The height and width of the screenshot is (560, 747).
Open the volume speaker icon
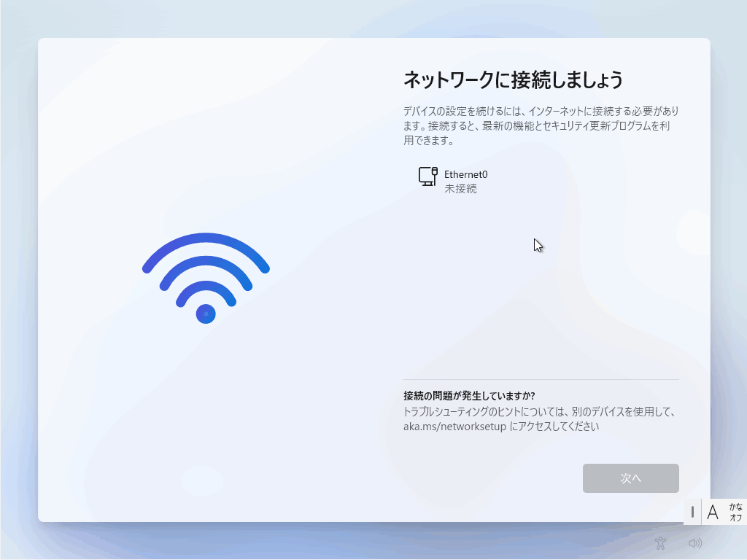click(695, 542)
